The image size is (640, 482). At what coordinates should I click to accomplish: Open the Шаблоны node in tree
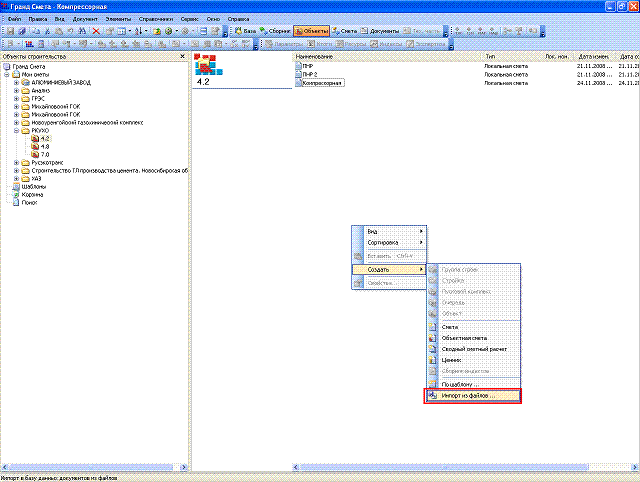(33, 185)
